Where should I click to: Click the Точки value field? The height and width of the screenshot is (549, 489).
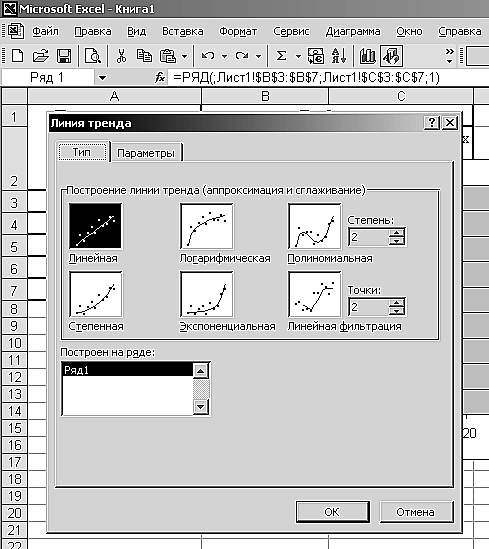(369, 307)
